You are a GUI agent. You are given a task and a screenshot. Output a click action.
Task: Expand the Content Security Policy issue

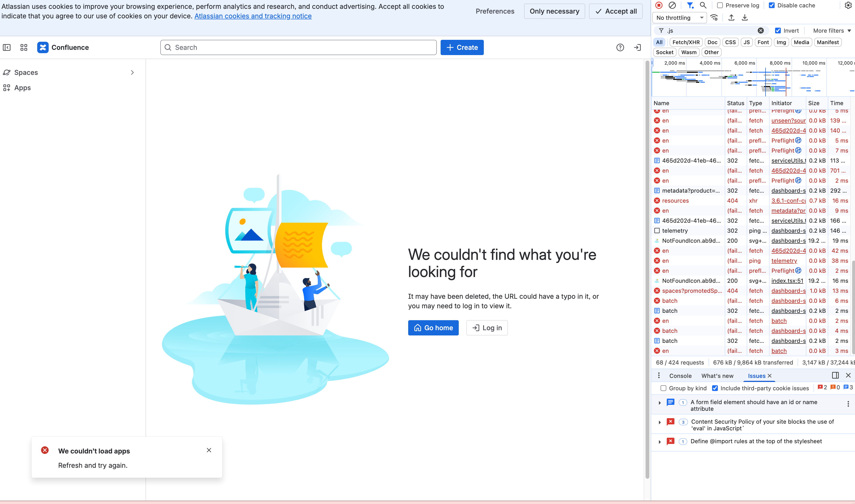(660, 422)
